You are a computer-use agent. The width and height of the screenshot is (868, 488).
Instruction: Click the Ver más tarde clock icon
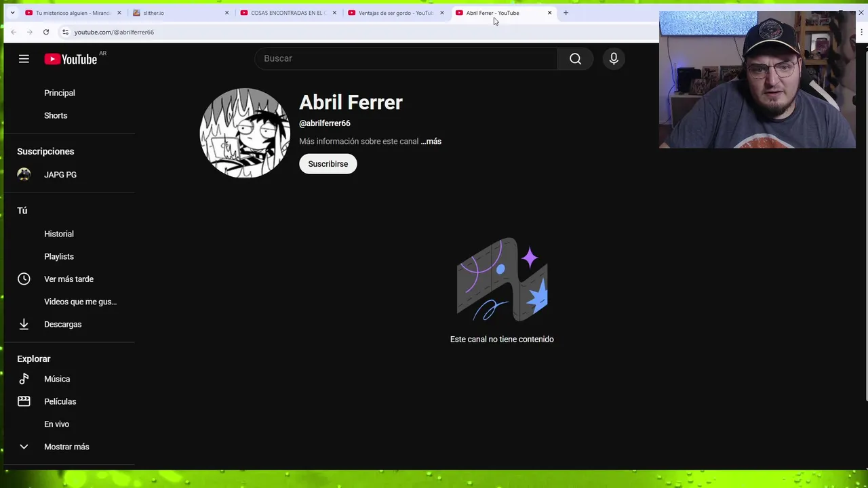click(24, 279)
